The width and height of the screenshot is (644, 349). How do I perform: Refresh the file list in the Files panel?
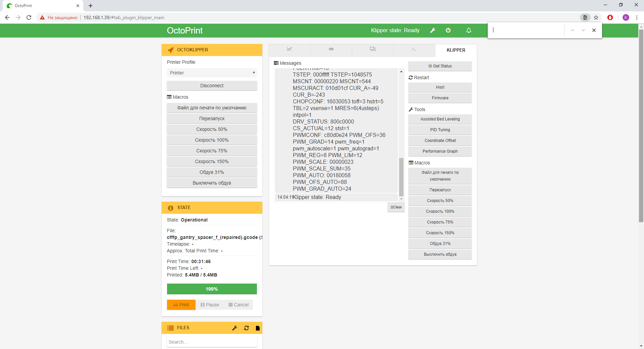247,328
